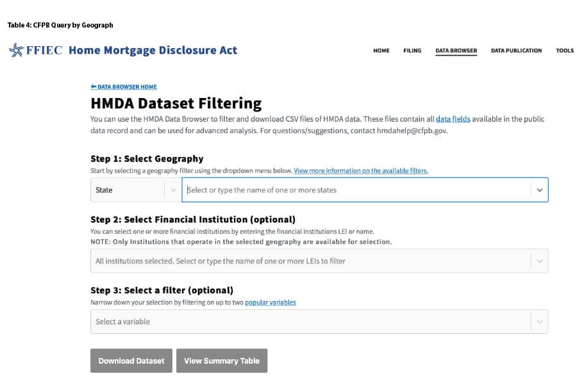Expand the institutions list chevron
This screenshot has height=392, width=577.
(x=539, y=261)
